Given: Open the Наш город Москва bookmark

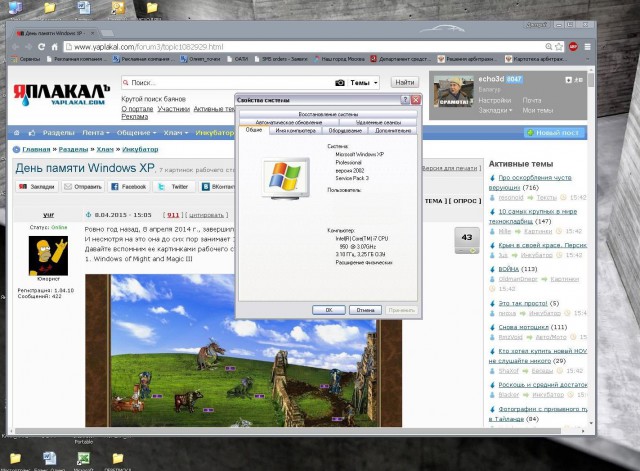Looking at the screenshot, I should click(339, 59).
